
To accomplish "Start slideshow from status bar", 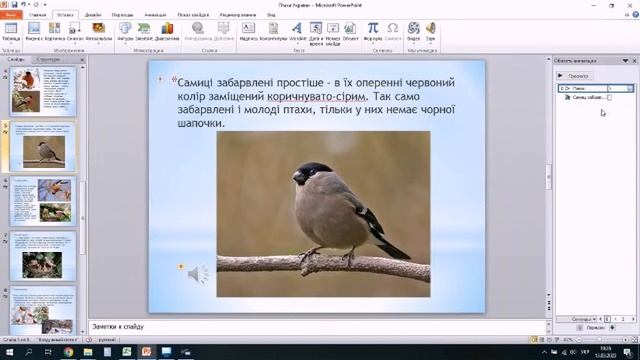I will pyautogui.click(x=557, y=340).
